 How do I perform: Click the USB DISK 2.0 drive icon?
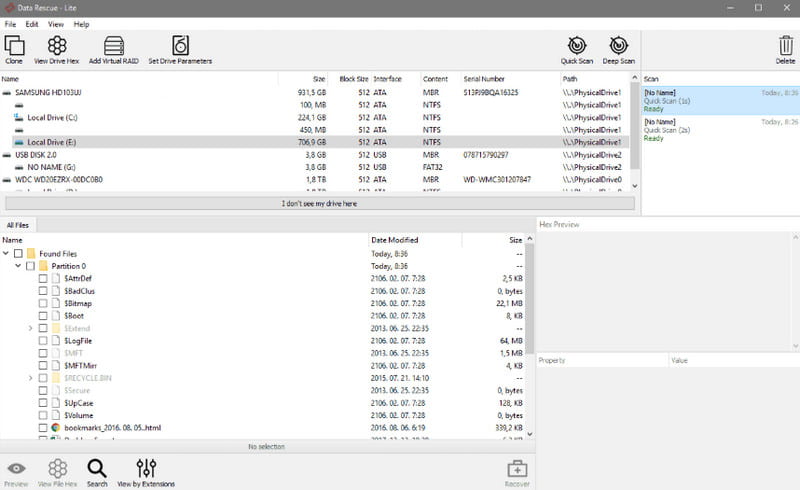[7, 155]
